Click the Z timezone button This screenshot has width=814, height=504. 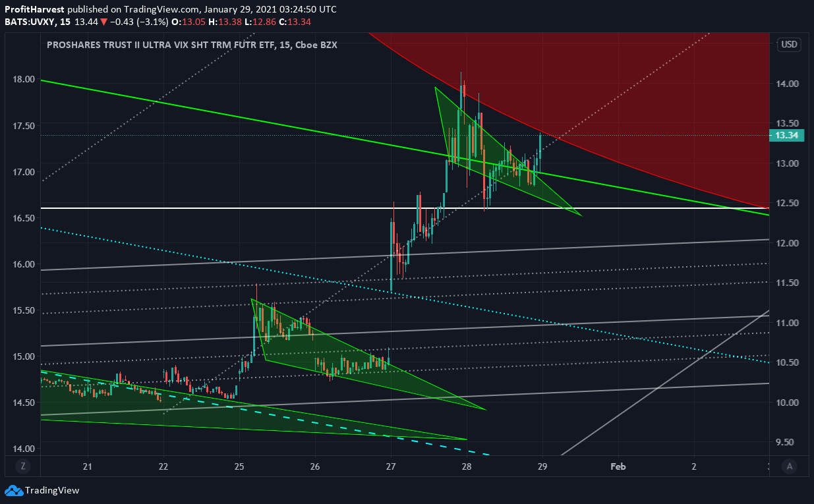click(x=23, y=466)
